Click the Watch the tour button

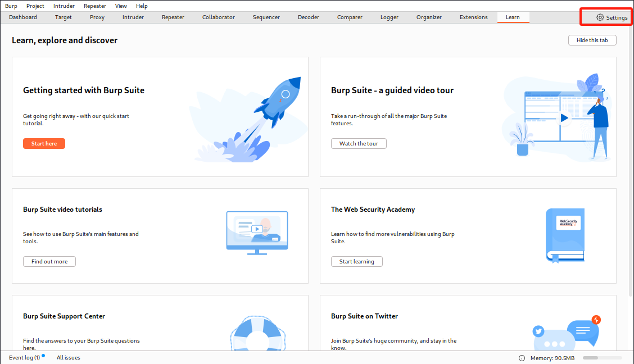(359, 143)
